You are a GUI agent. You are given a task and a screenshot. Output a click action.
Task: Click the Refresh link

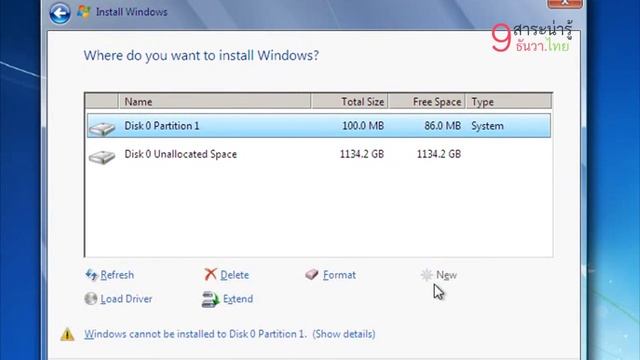coord(117,275)
